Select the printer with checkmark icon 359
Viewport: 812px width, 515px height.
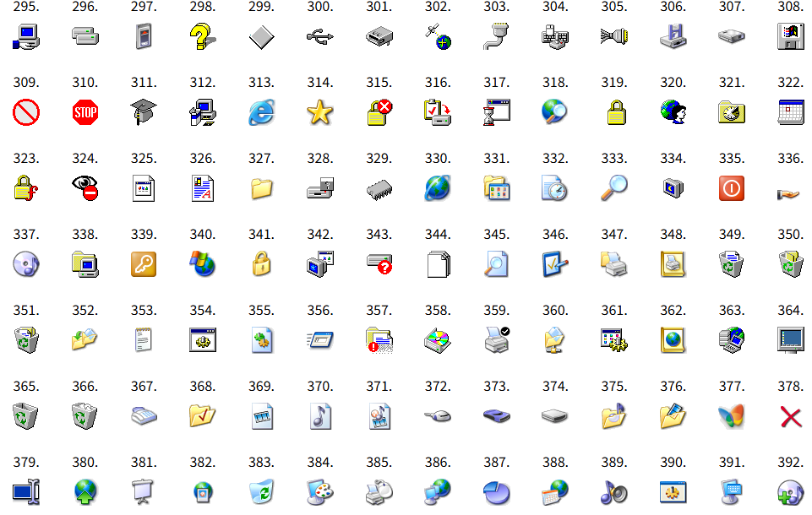(497, 340)
